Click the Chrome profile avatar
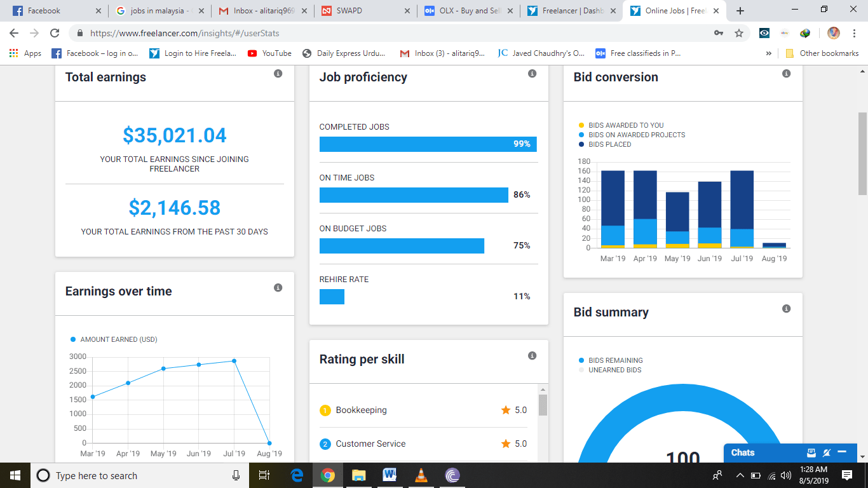The height and width of the screenshot is (488, 868). 834,33
